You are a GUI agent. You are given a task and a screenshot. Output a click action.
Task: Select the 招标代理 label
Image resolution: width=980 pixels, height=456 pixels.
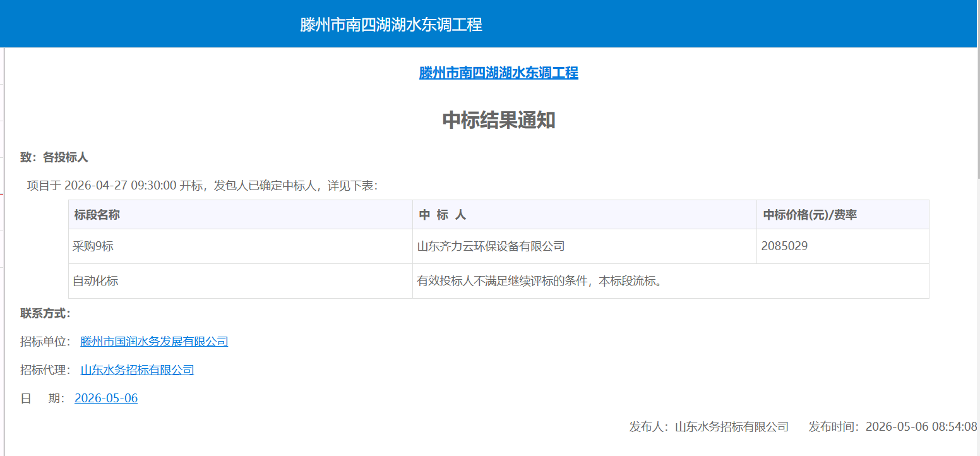point(46,370)
